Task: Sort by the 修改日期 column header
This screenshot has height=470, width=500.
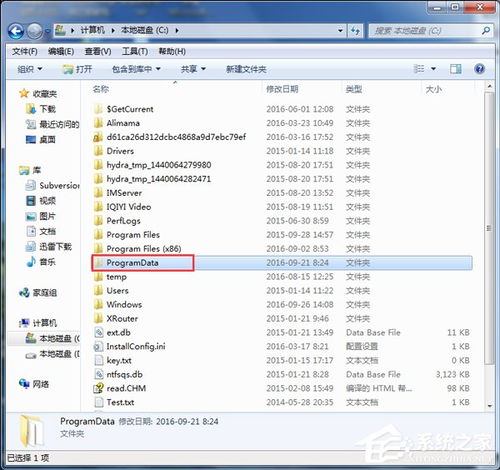Action: tap(282, 89)
